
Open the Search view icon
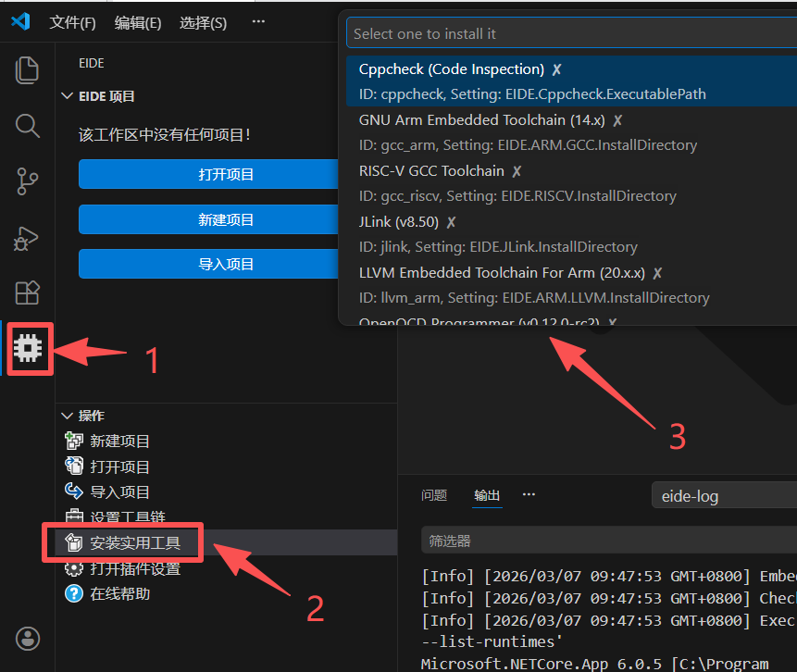pyautogui.click(x=27, y=126)
